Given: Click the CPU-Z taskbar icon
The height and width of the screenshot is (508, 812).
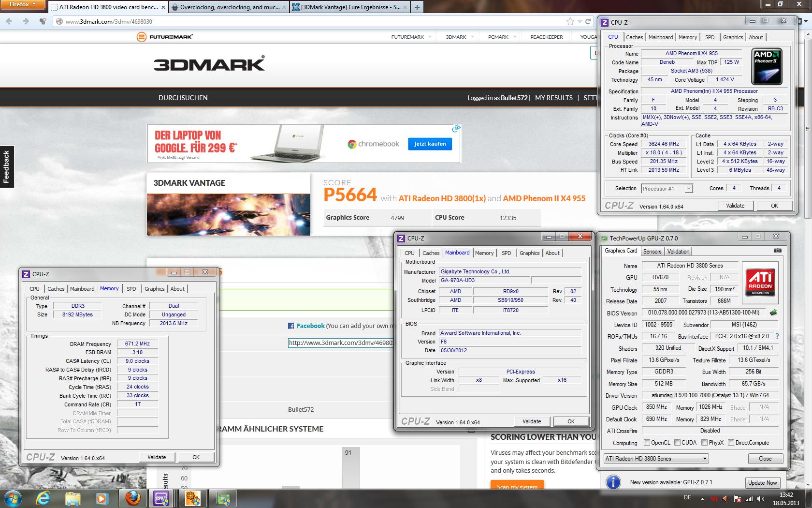Looking at the screenshot, I should coord(161,498).
